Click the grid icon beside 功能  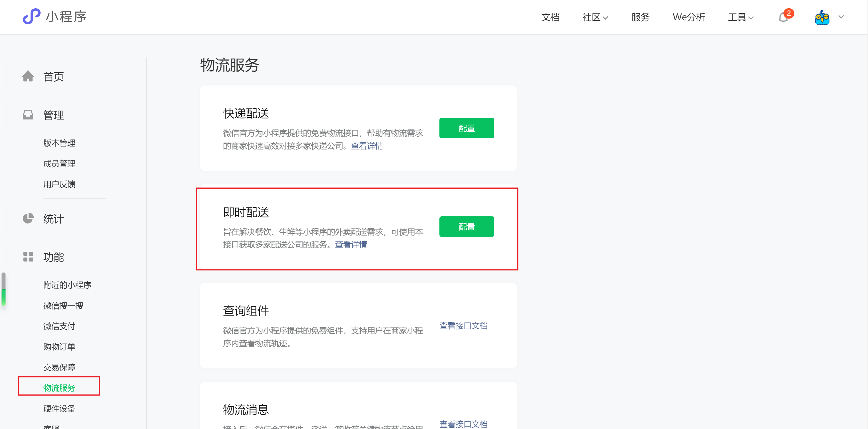[28, 257]
